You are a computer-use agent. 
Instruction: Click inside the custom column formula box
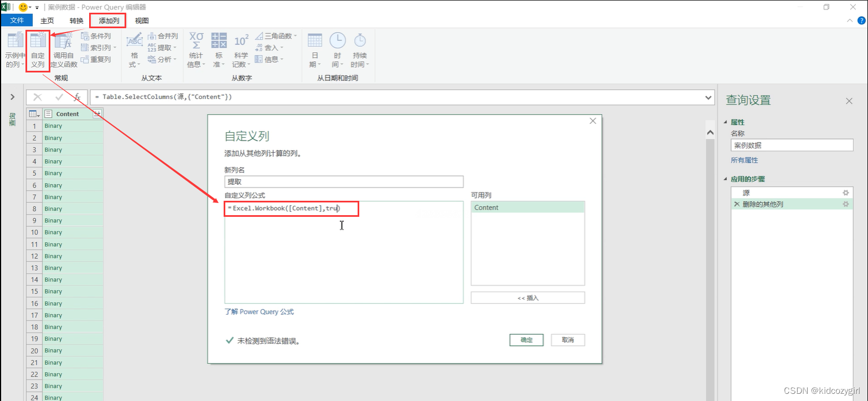point(344,252)
